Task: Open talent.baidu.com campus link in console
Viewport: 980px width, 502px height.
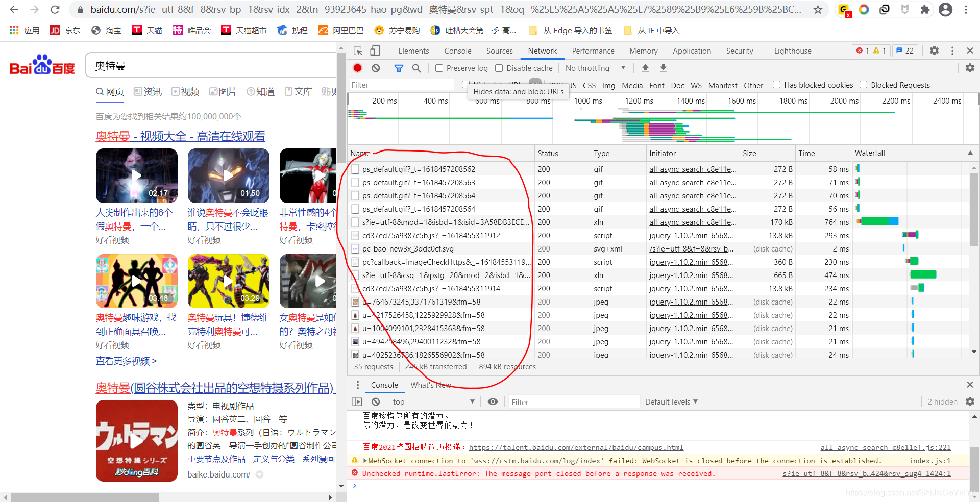Action: pos(576,447)
